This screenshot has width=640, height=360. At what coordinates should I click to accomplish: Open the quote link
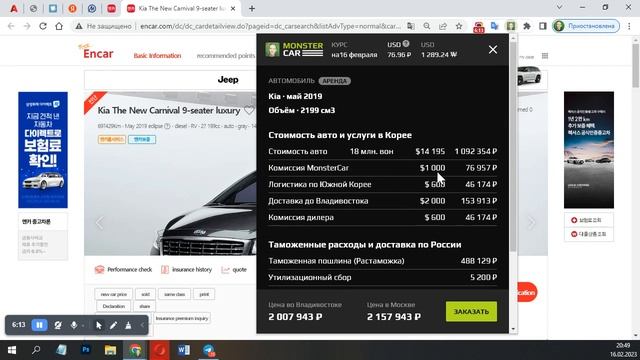point(234,269)
